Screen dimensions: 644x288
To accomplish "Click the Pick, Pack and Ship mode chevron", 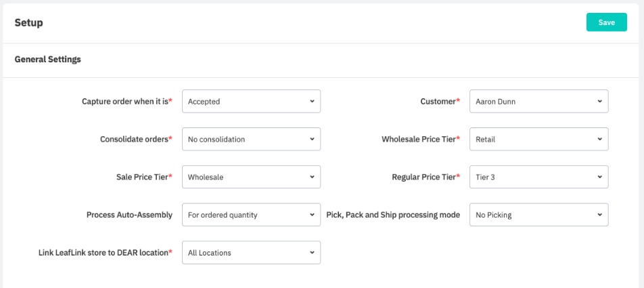I will (599, 215).
